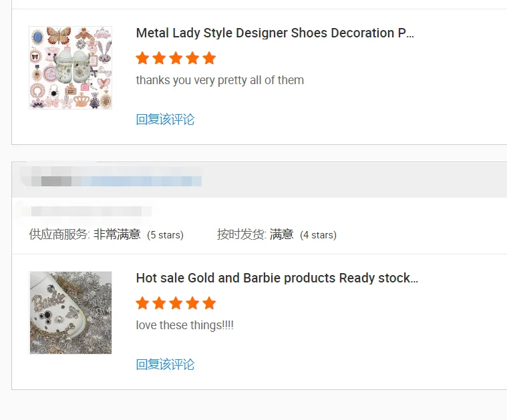The width and height of the screenshot is (507, 420).
Task: Click the 'love these things!!!!' comment text
Action: [x=185, y=325]
